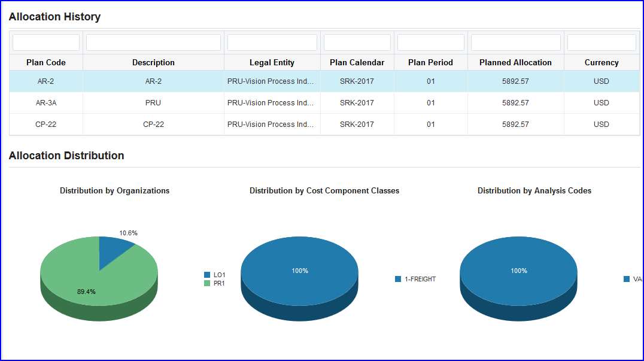This screenshot has height=361, width=644.
Task: Select the AR-3A plan code cell
Action: point(46,103)
